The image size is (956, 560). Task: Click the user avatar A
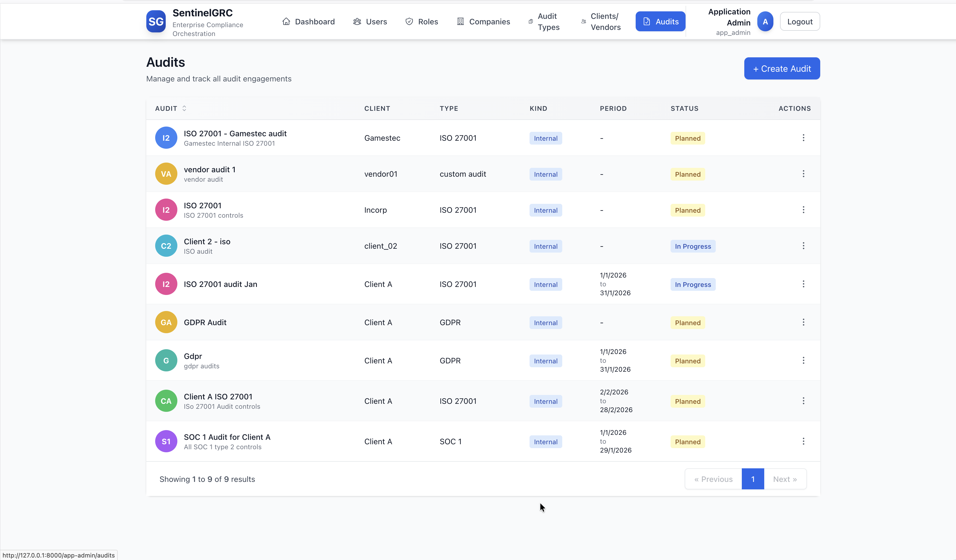[765, 22]
